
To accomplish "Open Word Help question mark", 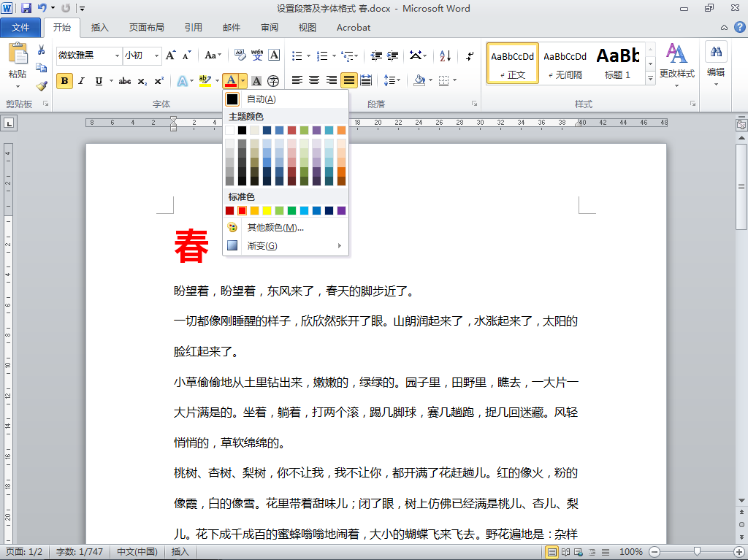I will pyautogui.click(x=739, y=27).
